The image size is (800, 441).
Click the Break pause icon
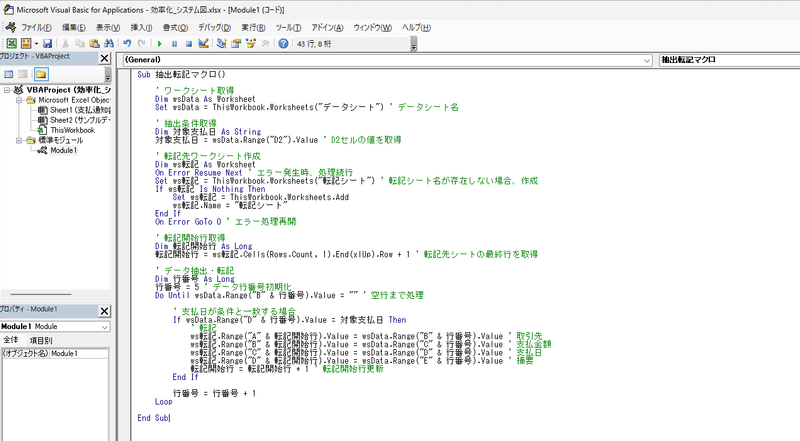click(x=174, y=44)
